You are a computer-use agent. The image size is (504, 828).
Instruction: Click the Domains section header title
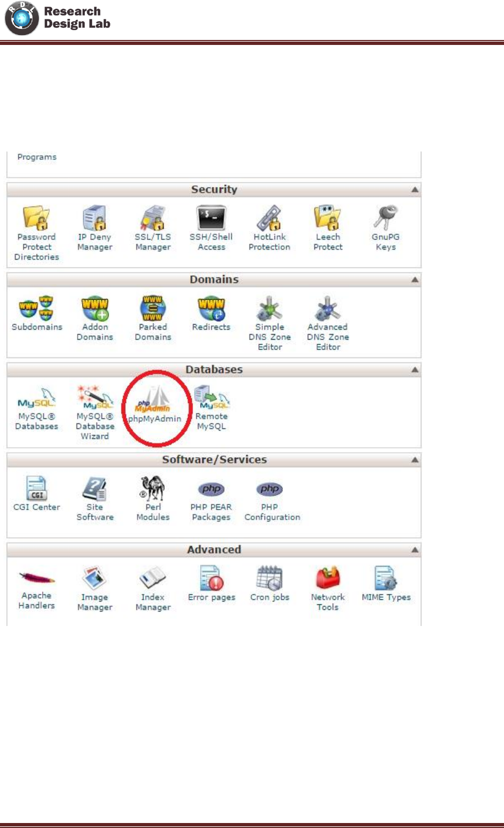[x=214, y=279]
